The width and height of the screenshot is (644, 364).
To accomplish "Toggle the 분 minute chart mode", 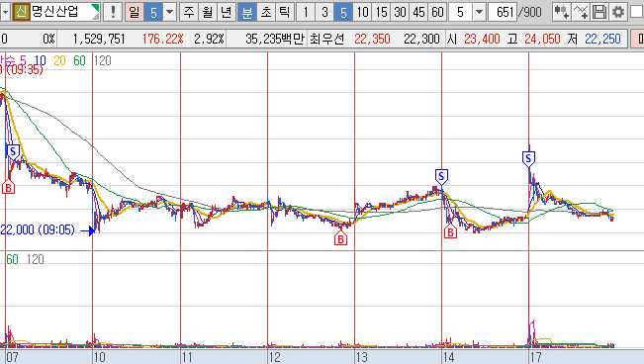I will (x=247, y=12).
